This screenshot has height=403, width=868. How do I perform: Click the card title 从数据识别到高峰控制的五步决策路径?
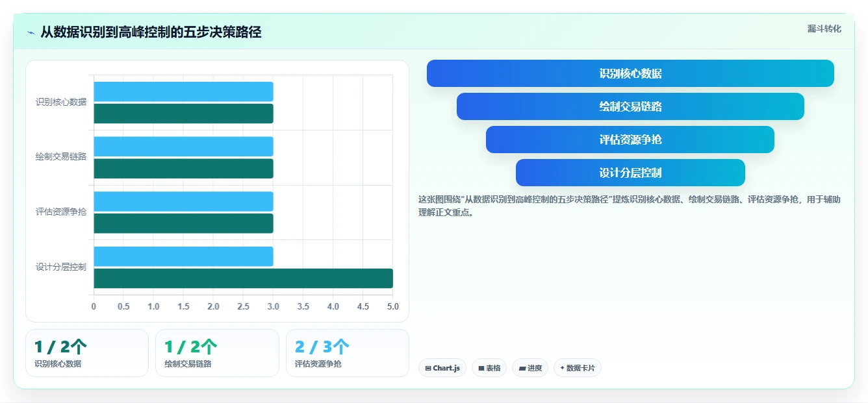click(x=151, y=32)
